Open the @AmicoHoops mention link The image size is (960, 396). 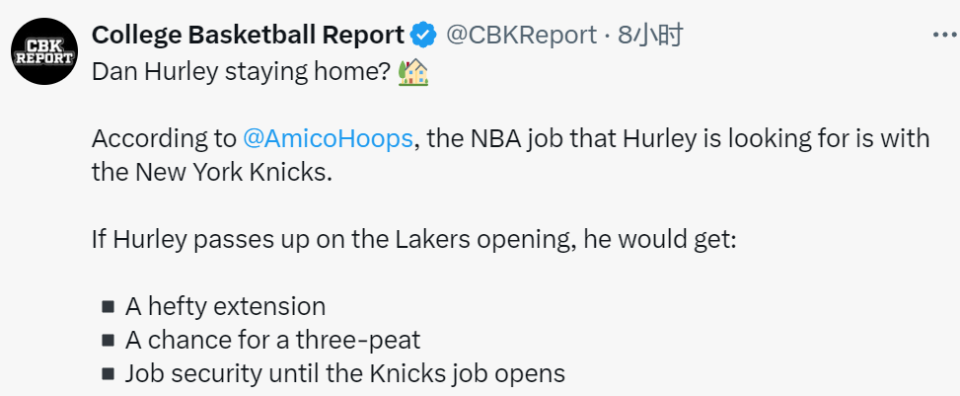pos(328,140)
